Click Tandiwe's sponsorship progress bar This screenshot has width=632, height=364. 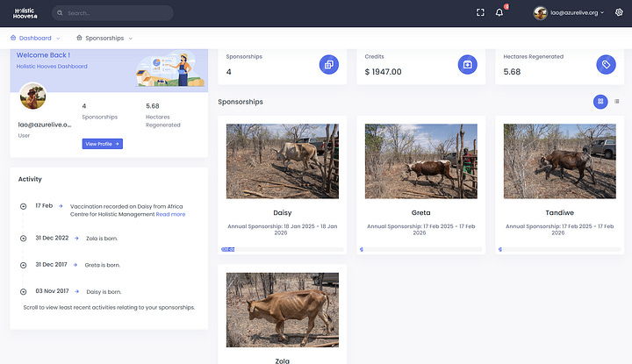tap(559, 250)
